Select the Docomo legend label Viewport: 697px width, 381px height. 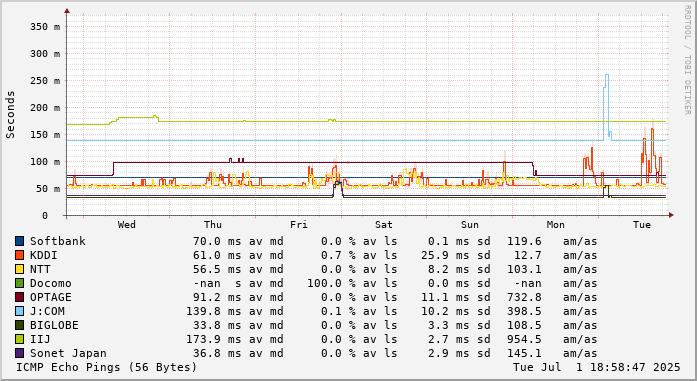tap(51, 283)
